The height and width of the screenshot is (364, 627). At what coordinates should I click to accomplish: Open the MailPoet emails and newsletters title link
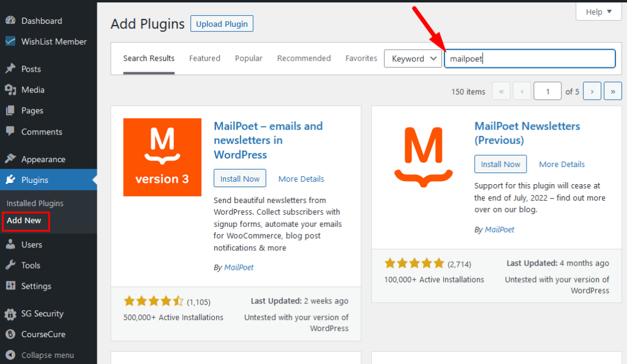268,140
